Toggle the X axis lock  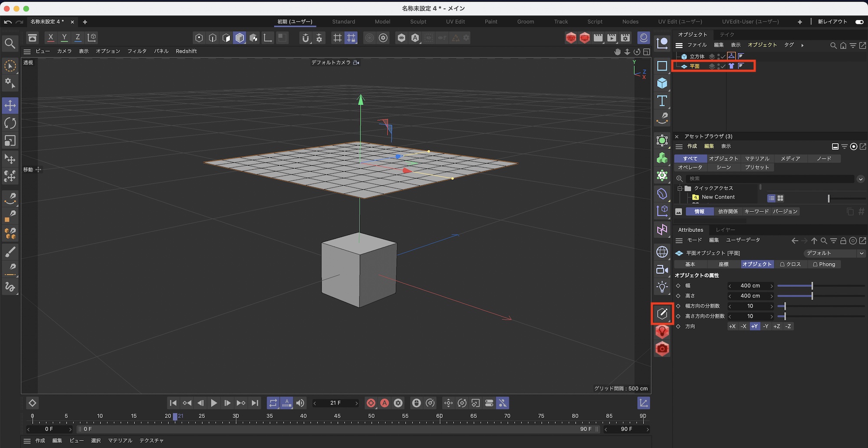pyautogui.click(x=51, y=38)
